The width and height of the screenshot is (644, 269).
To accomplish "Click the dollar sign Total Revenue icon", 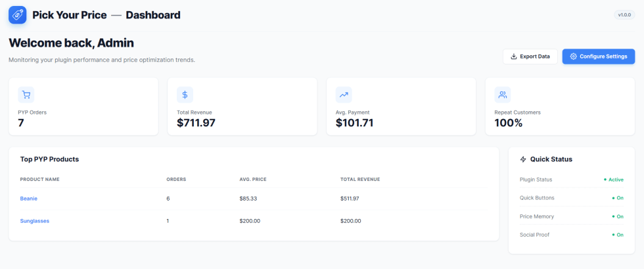I will point(185,95).
